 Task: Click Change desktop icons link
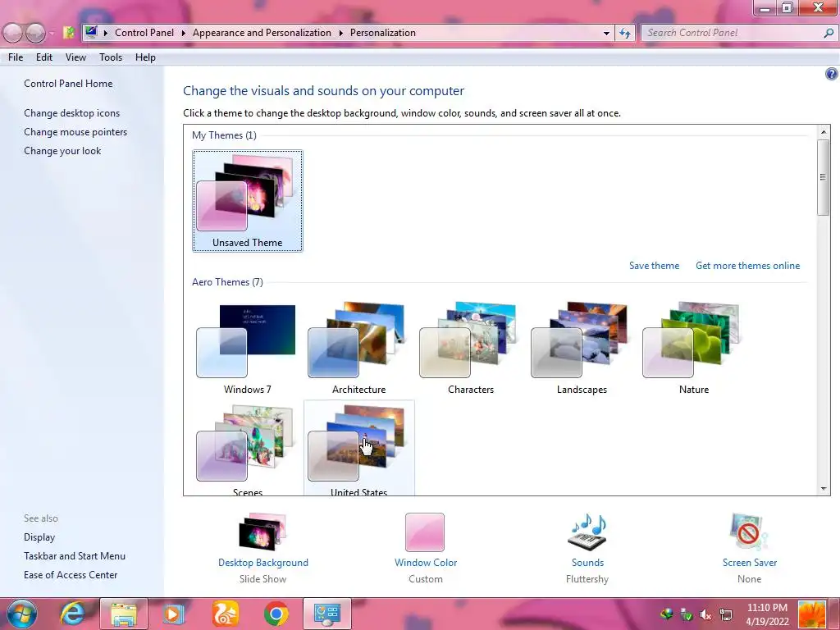pos(72,113)
